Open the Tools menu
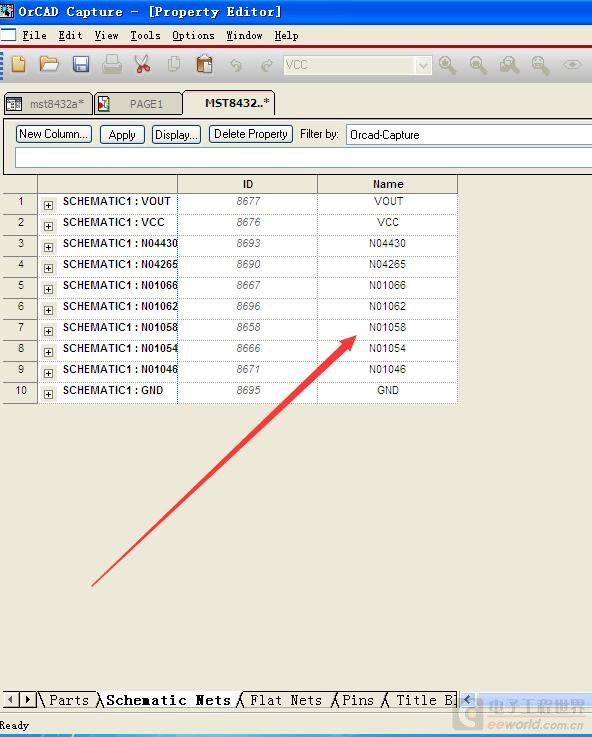 (x=145, y=35)
